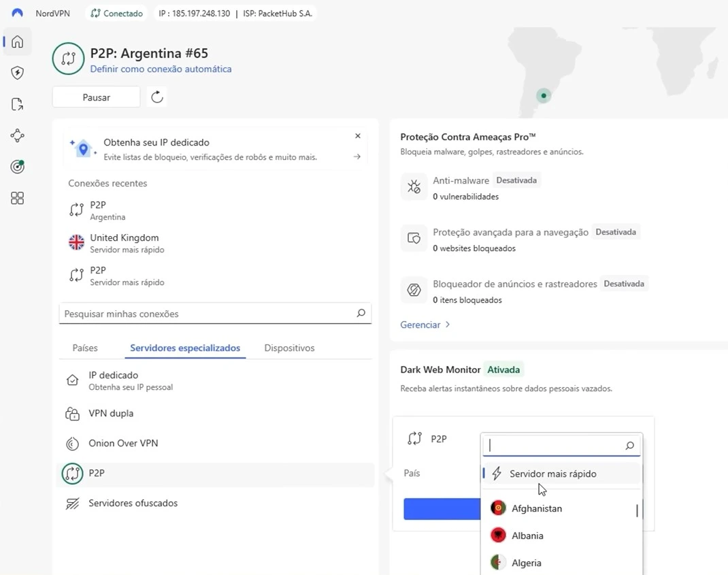Select the Onion Over VPN option

(x=215, y=444)
